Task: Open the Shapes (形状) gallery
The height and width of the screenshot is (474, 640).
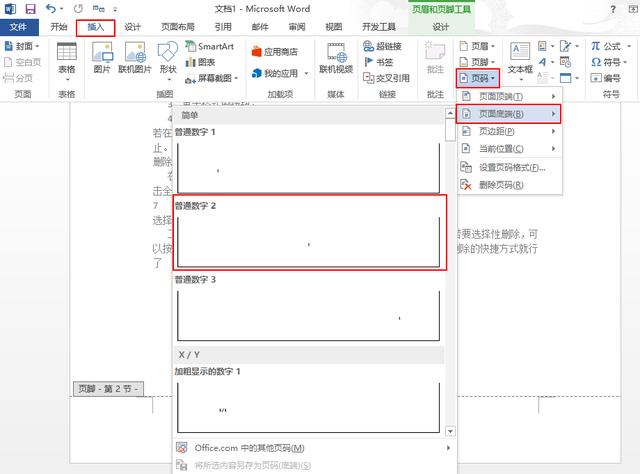Action: [x=168, y=61]
